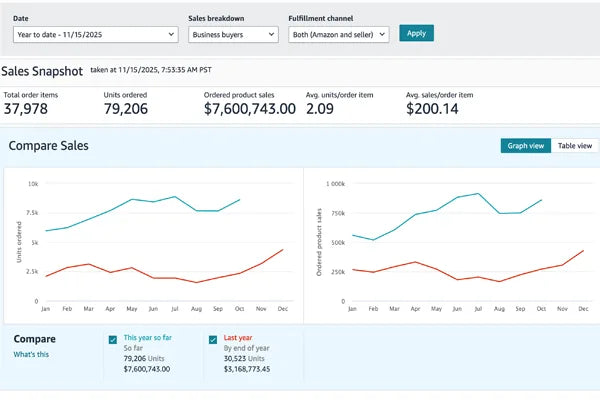600x400 pixels.
Task: Open the Date range dropdown
Action: [x=96, y=34]
